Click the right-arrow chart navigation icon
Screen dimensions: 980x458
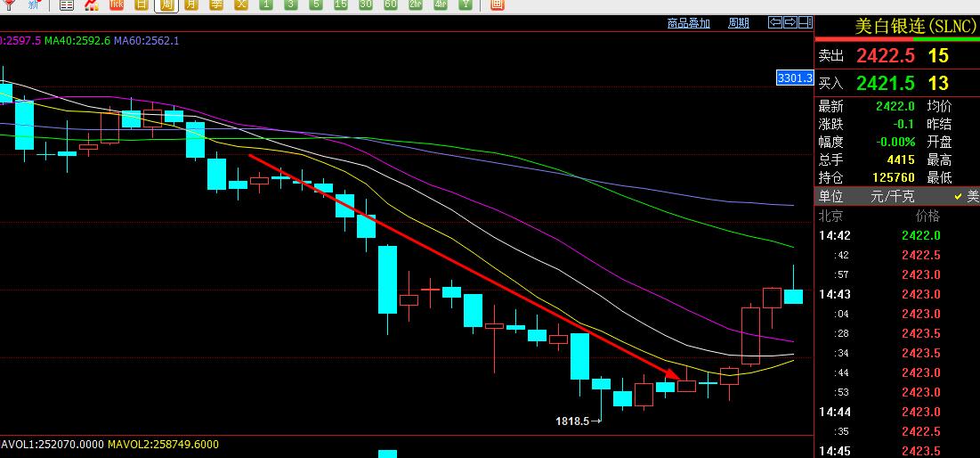[790, 22]
